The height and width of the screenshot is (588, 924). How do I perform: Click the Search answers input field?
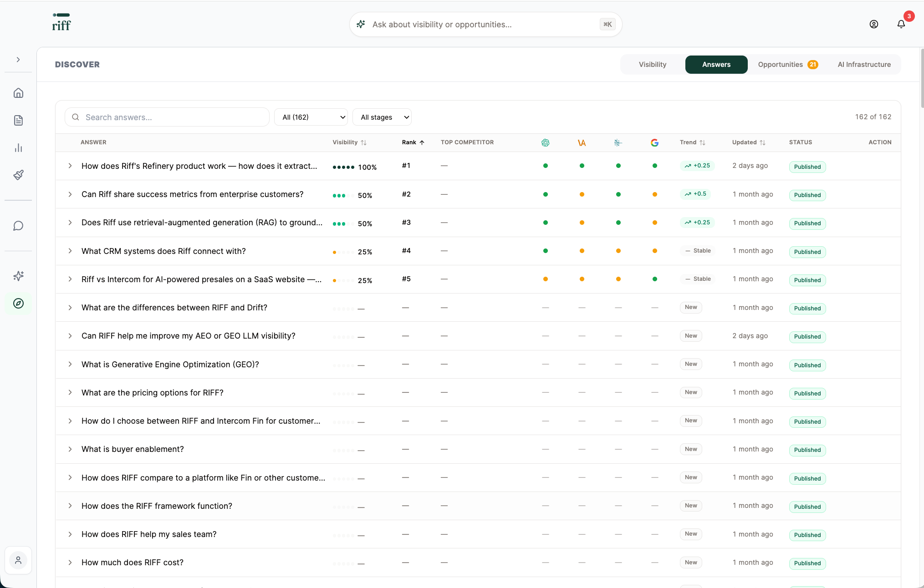[167, 117]
